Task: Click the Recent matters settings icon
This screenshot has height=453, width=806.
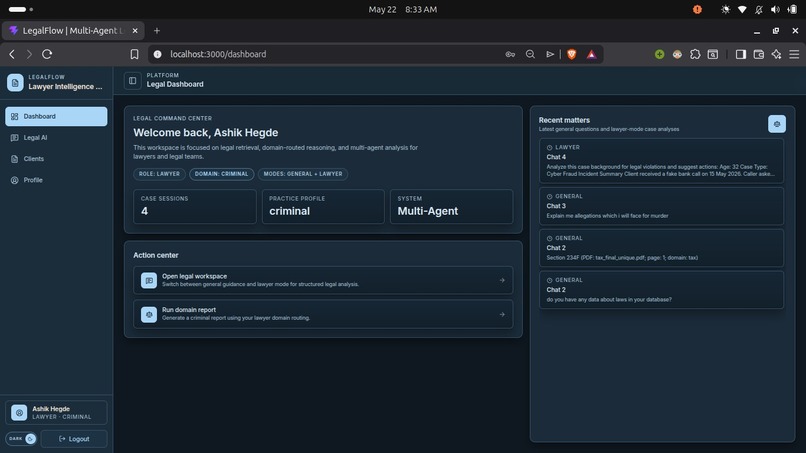Action: click(777, 124)
